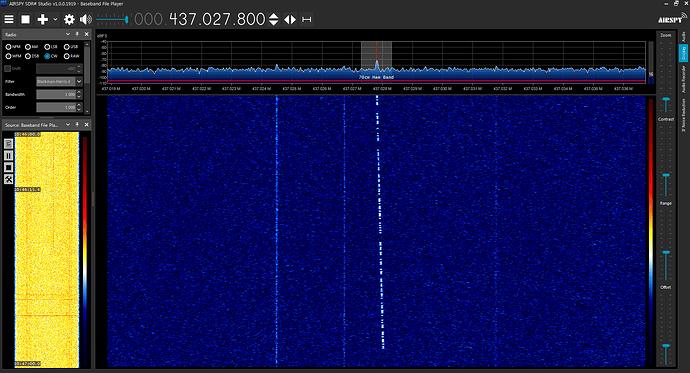Switch to the Audio side tab
Viewport: 690px width, 373px height.
[683, 37]
